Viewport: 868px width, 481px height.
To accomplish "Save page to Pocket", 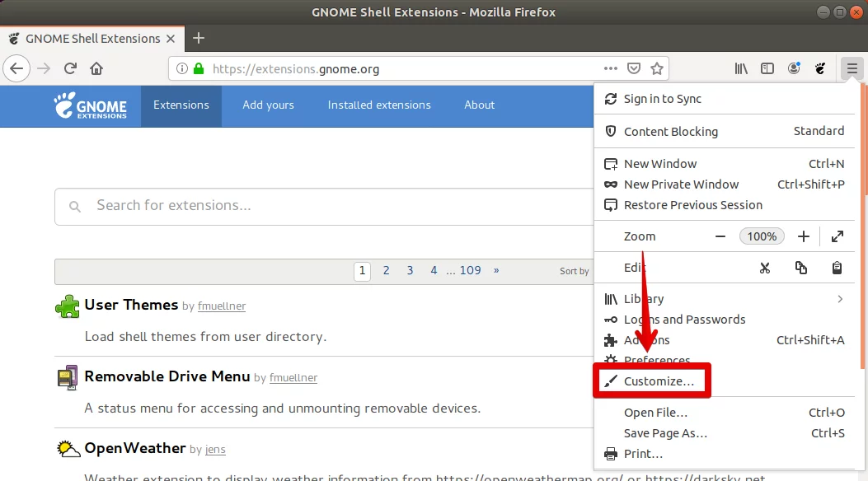I will click(634, 68).
